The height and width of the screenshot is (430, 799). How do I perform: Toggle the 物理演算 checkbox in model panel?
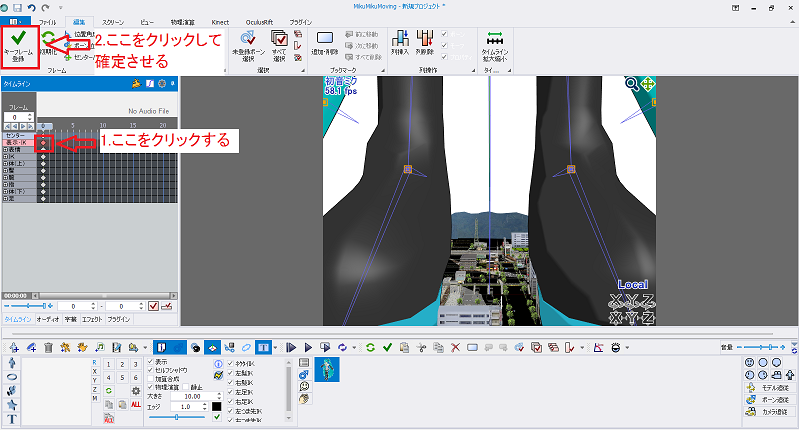pos(150,388)
